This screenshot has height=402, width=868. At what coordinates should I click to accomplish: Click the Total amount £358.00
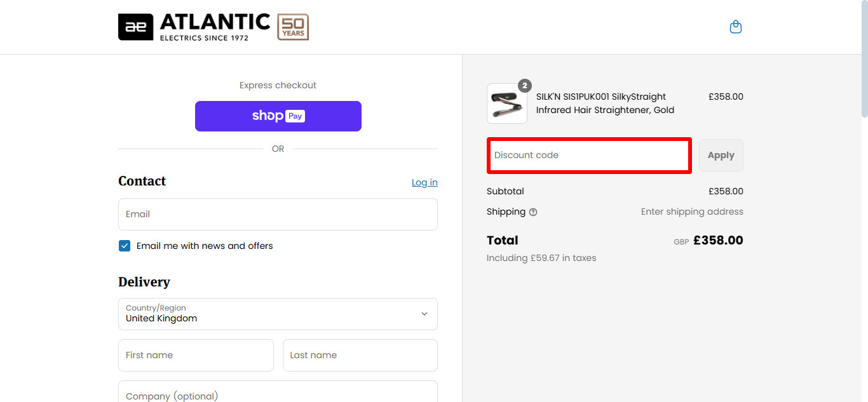point(718,241)
